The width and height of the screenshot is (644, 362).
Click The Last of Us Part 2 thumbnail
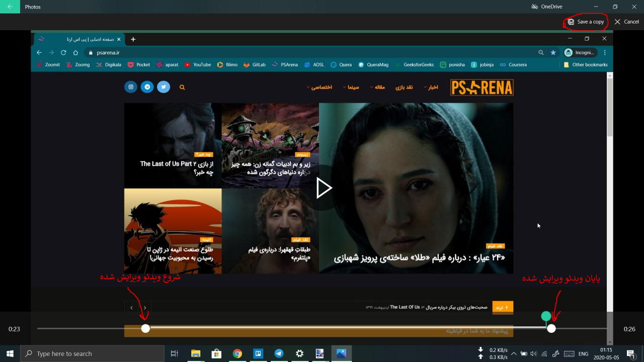click(173, 145)
